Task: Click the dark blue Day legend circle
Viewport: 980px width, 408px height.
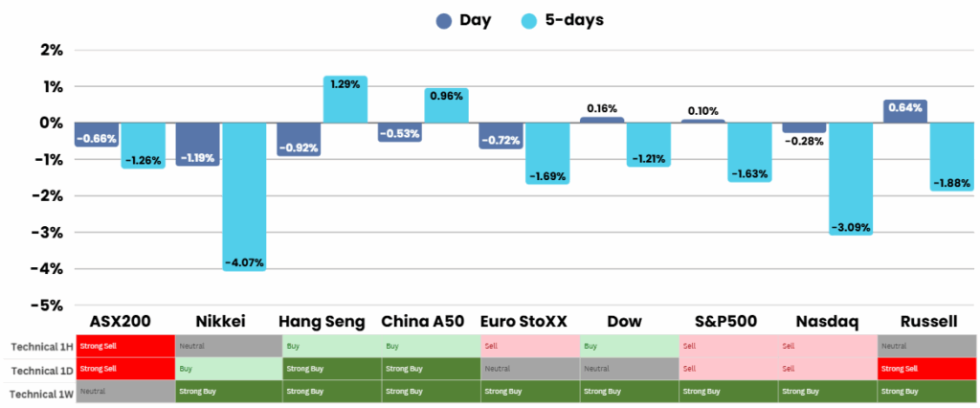Action: [444, 21]
